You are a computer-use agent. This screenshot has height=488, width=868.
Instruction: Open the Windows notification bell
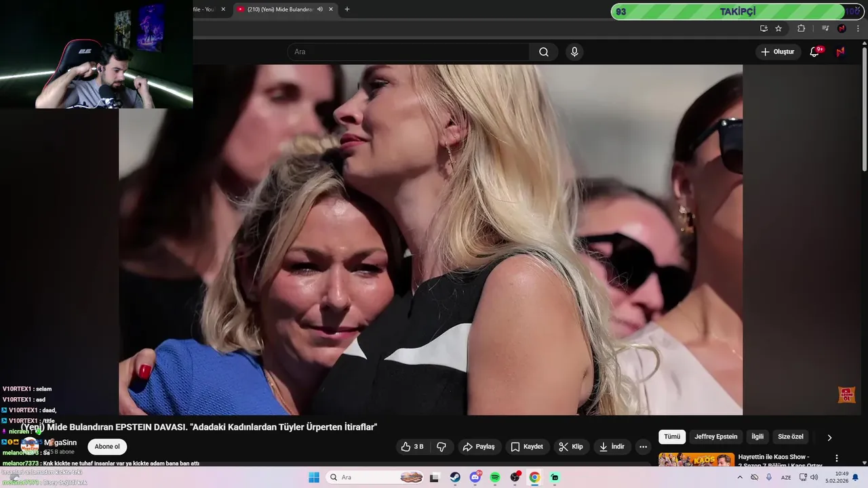[x=856, y=477]
